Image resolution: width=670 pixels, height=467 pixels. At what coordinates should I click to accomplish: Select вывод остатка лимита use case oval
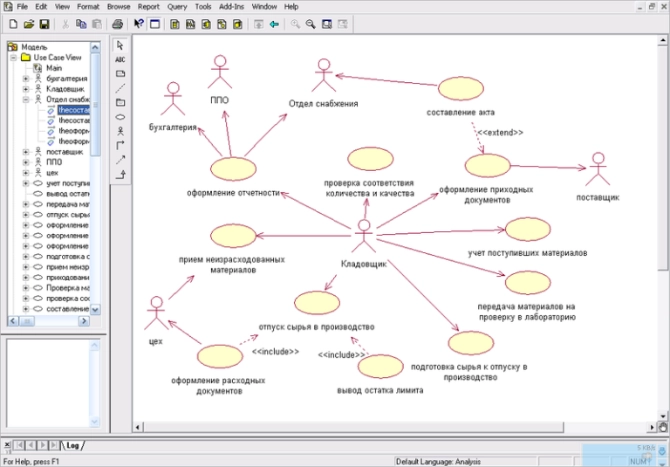click(x=380, y=367)
